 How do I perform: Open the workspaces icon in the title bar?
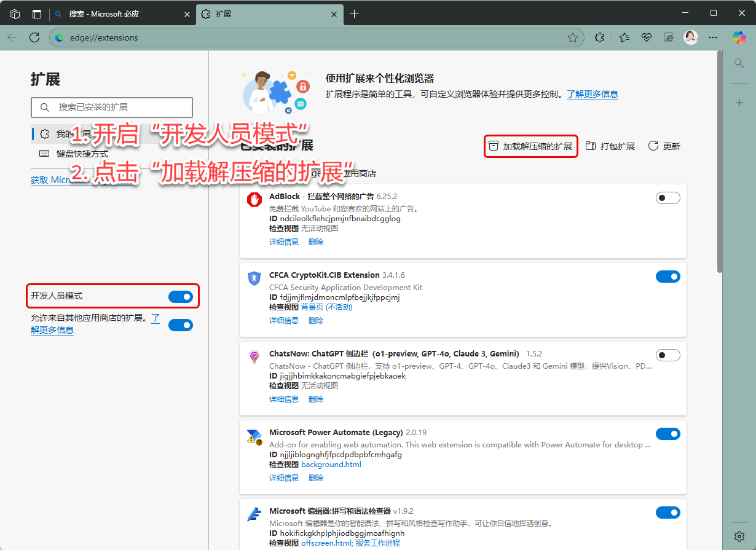[15, 14]
